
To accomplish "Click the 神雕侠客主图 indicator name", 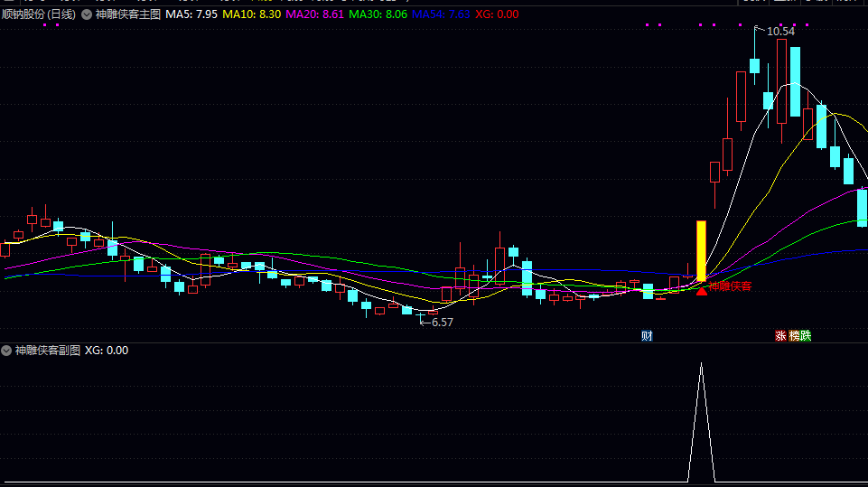I will coord(128,14).
